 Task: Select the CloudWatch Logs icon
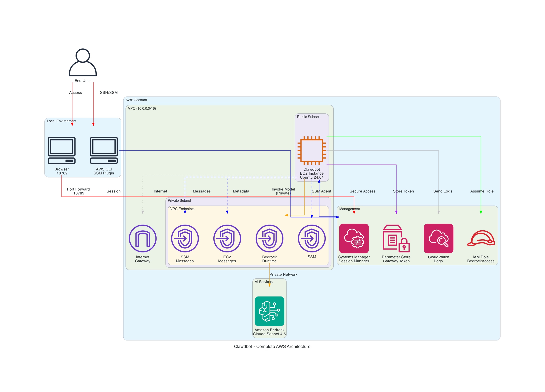(x=439, y=239)
